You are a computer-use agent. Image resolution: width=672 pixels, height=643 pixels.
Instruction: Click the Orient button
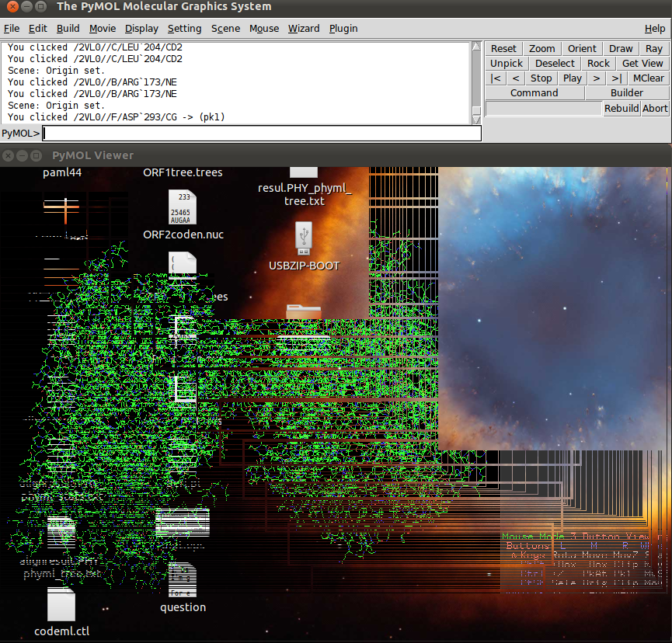tap(582, 49)
